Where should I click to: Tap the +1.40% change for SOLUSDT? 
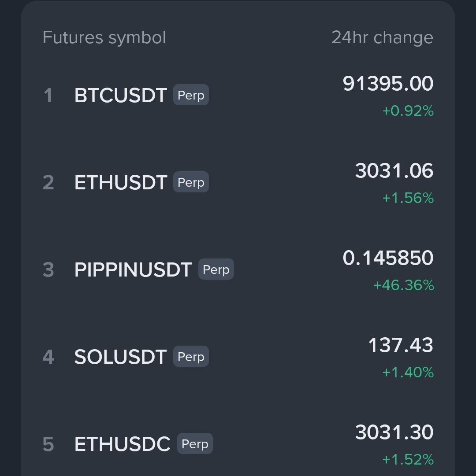coord(408,373)
